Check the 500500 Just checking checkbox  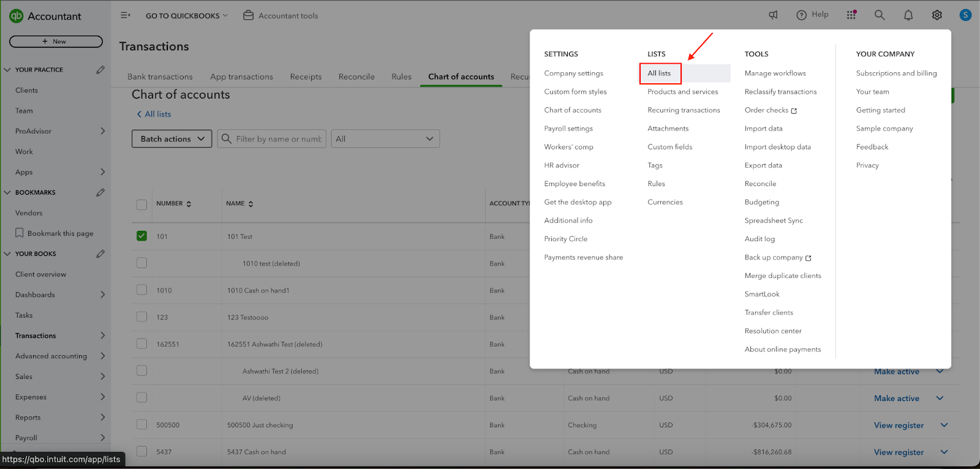coord(141,424)
